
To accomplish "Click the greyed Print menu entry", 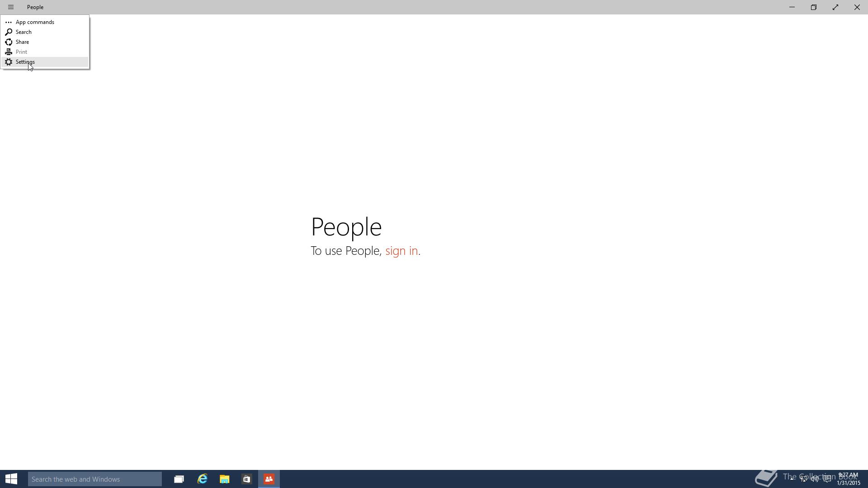I will click(x=45, y=52).
